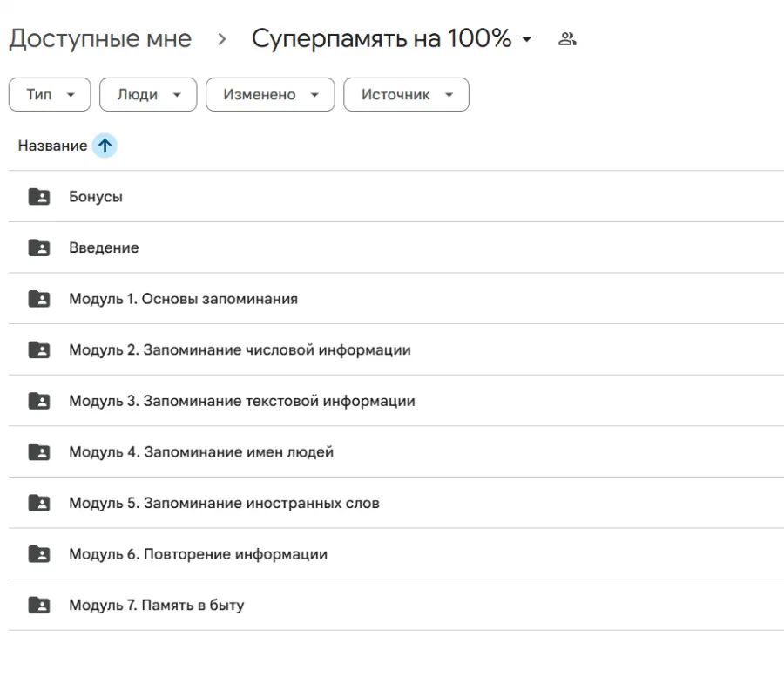Open folder sharing via the people icon
784x691 pixels.
pos(567,38)
